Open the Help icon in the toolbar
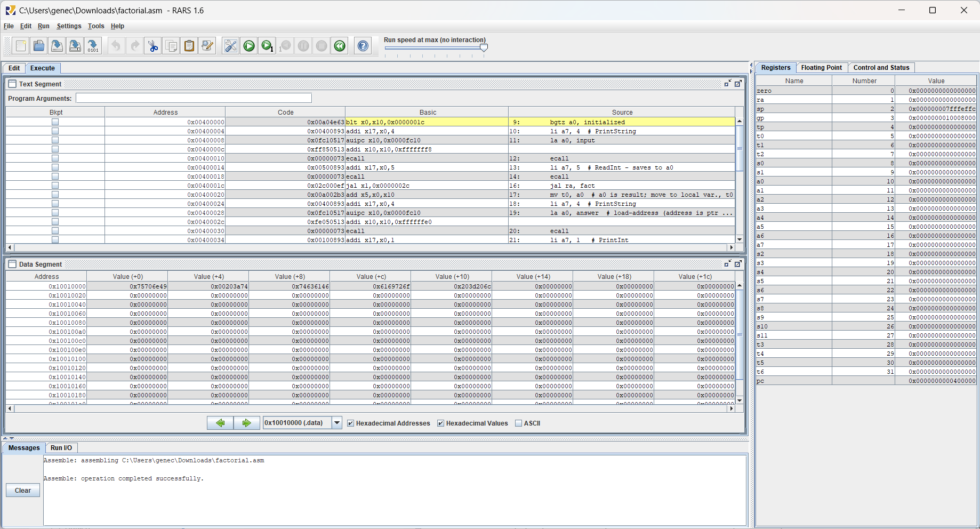Image resolution: width=980 pixels, height=529 pixels. tap(363, 46)
